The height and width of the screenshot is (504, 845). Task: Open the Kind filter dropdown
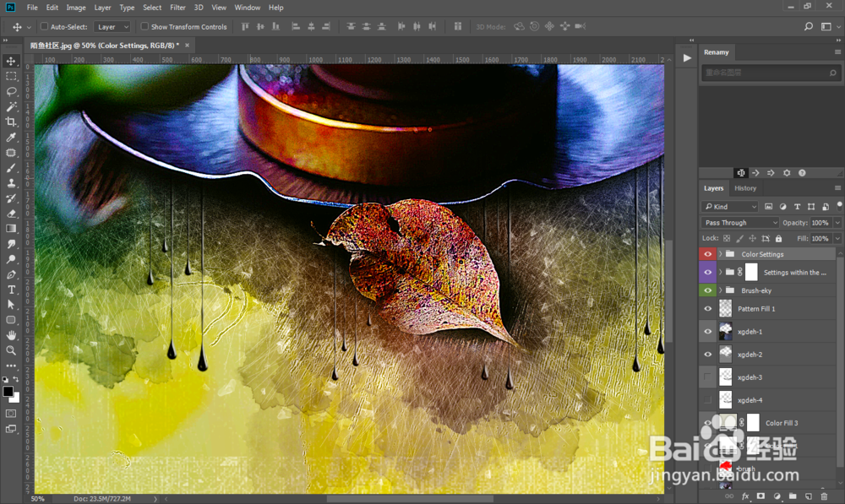730,207
